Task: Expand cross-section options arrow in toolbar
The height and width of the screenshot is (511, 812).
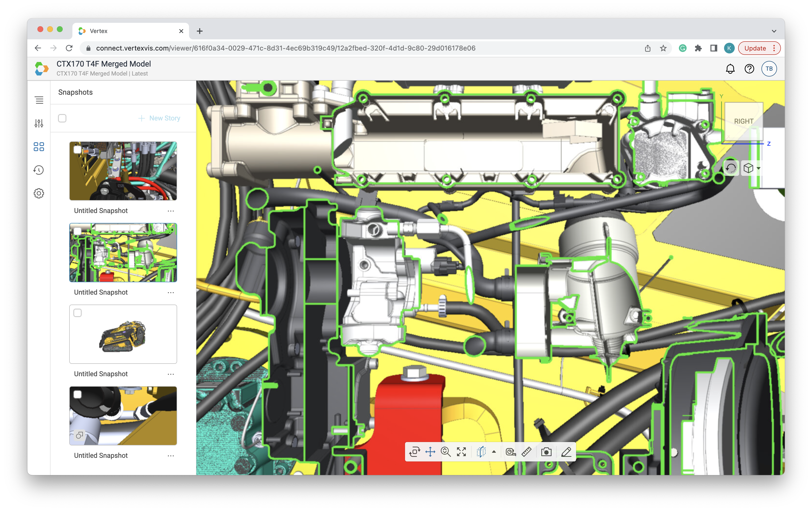Action: 494,452
